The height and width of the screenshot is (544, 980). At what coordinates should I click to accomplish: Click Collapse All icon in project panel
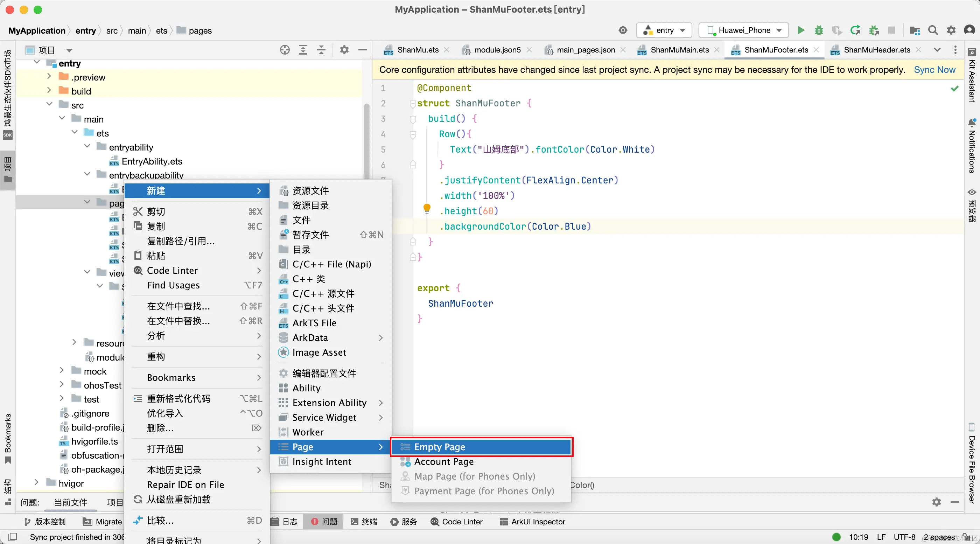[x=321, y=50]
